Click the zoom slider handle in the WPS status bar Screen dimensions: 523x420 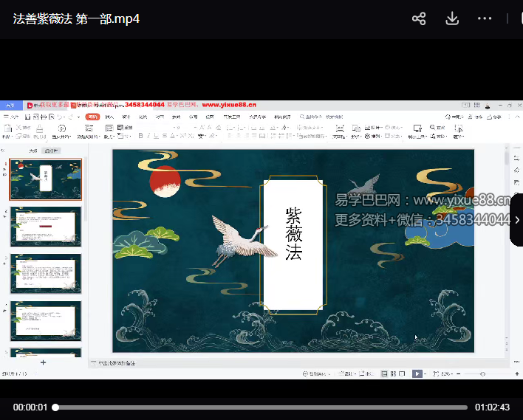click(482, 374)
